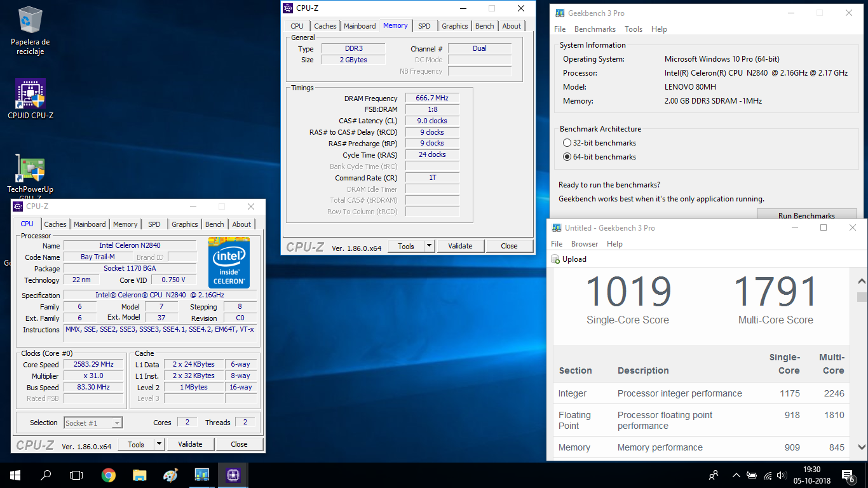The height and width of the screenshot is (488, 868).
Task: Click Validate in Memory CPU-Z window
Action: 460,246
